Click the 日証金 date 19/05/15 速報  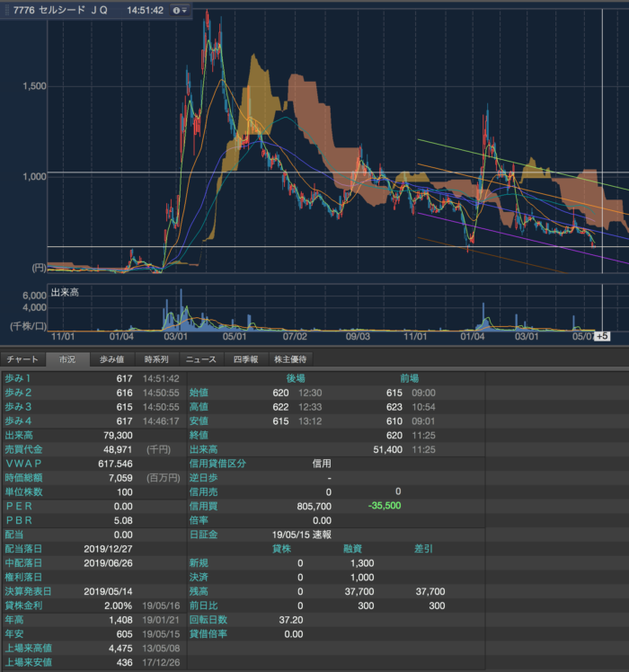(302, 535)
